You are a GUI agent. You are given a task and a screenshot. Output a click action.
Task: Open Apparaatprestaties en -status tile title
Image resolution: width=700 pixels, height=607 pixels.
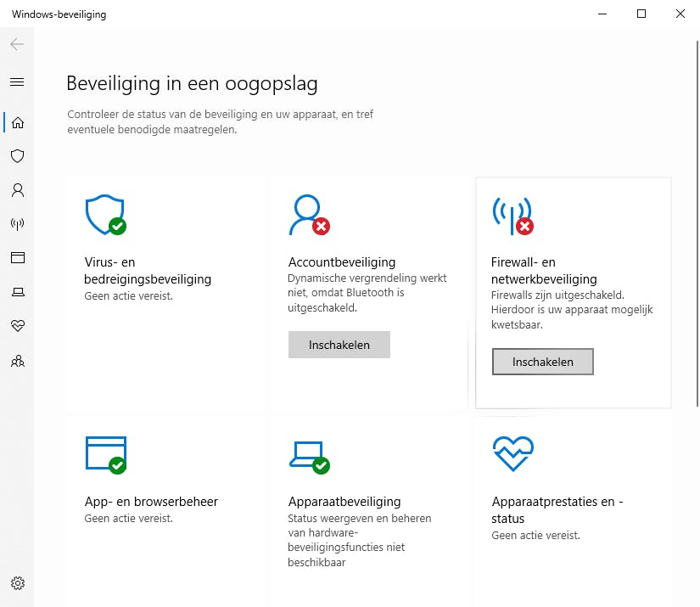(x=557, y=510)
